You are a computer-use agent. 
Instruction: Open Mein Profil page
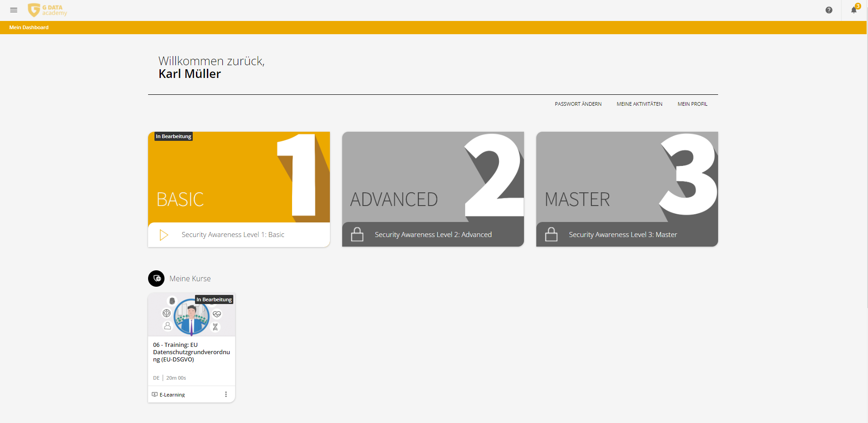692,104
